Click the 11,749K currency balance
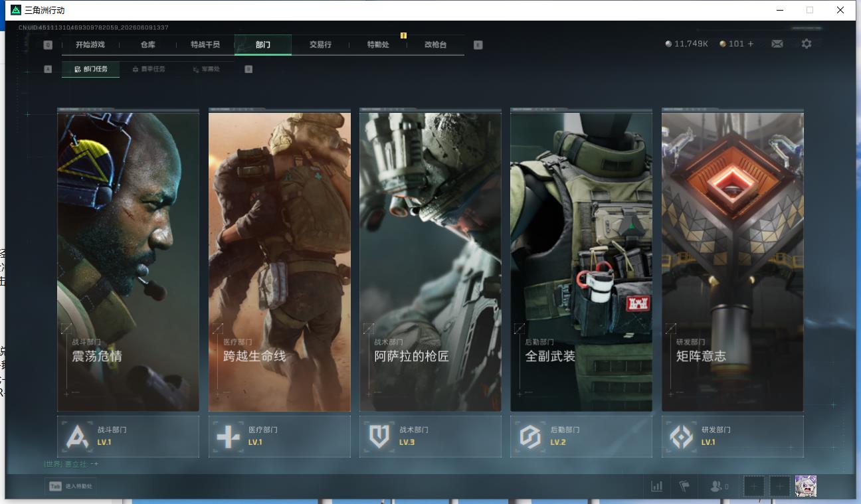This screenshot has height=504, width=861. [x=692, y=44]
